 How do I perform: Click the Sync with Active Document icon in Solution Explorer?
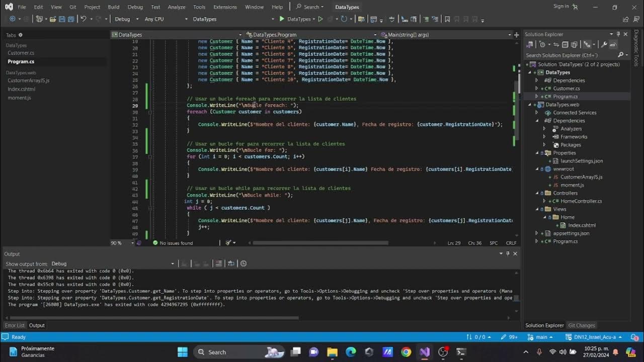(x=556, y=44)
